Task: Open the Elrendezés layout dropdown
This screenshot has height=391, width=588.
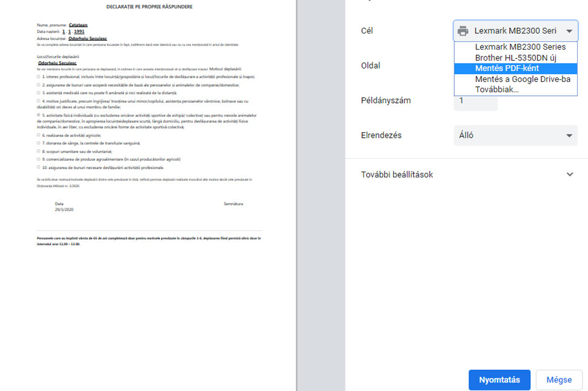Action: click(x=515, y=136)
